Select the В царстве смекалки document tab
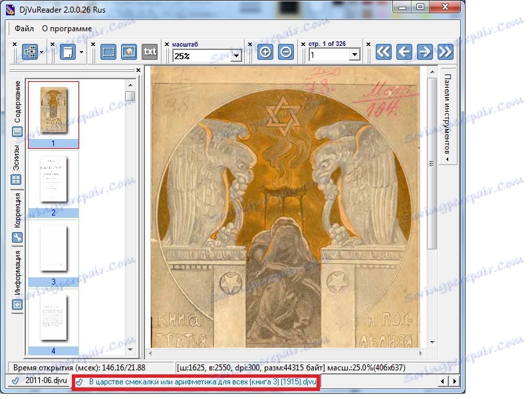This screenshot has height=399, width=532. tap(196, 382)
